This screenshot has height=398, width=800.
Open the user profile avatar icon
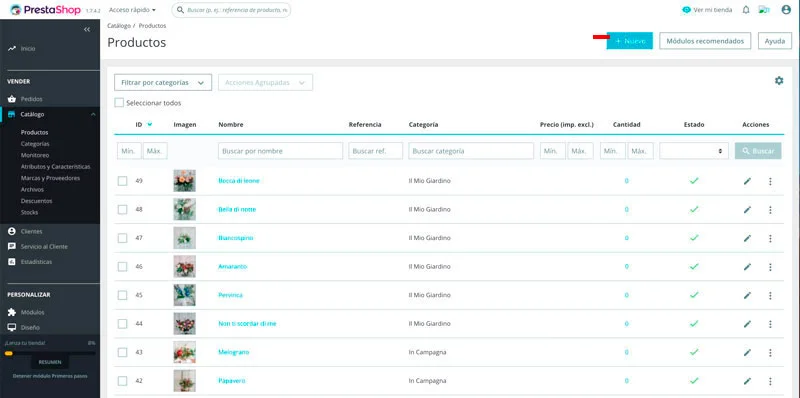(x=786, y=10)
